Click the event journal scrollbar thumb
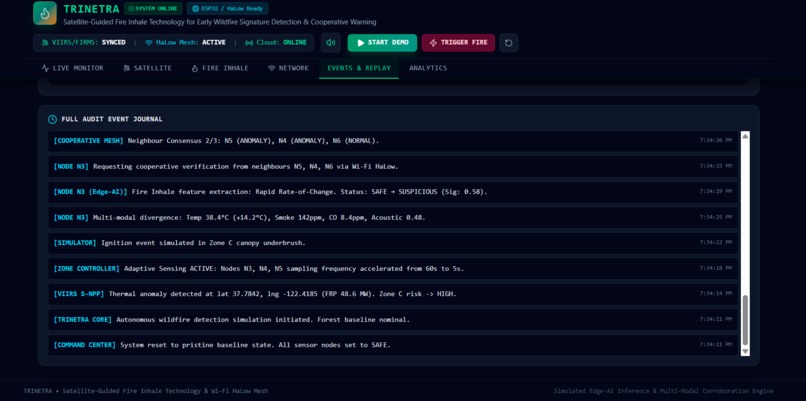 click(745, 320)
